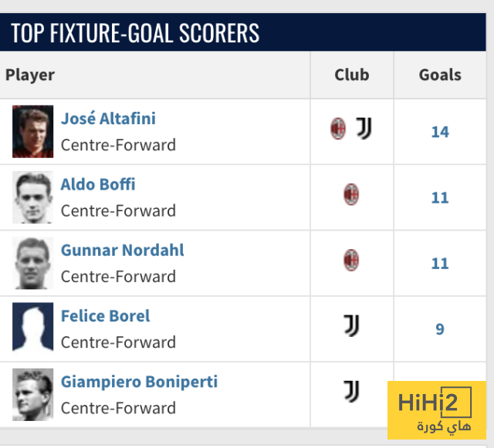The width and height of the screenshot is (494, 448).
Task: Open José Altafini's player photo
Action: (x=33, y=131)
